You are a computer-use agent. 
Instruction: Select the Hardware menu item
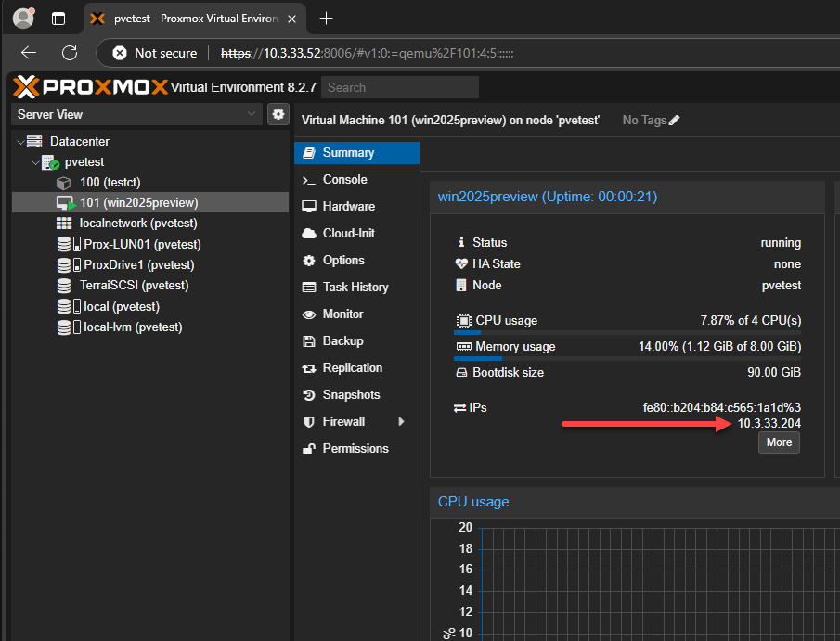[348, 206]
